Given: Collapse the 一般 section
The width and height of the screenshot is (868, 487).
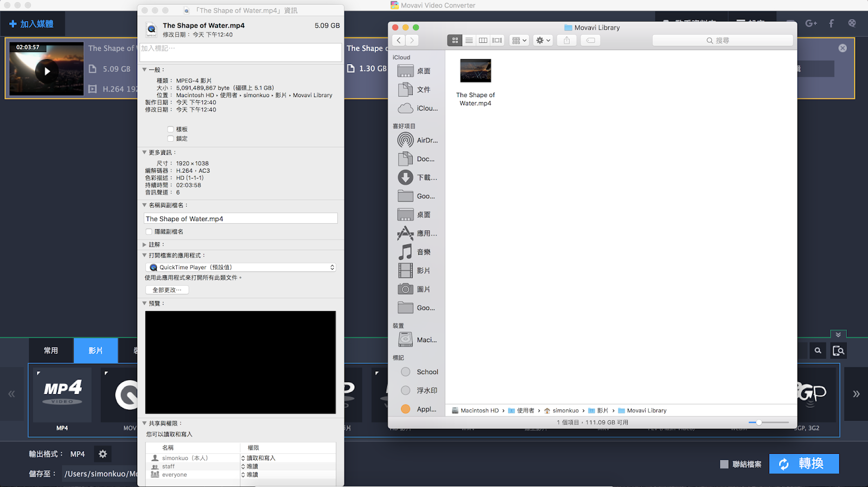Looking at the screenshot, I should coord(144,69).
